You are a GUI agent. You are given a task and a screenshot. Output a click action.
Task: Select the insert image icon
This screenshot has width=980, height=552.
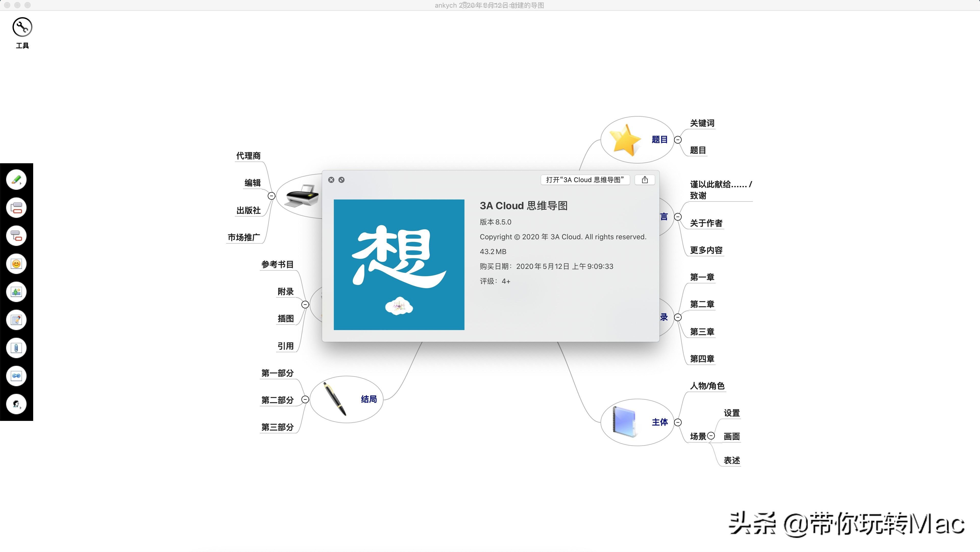tap(16, 292)
